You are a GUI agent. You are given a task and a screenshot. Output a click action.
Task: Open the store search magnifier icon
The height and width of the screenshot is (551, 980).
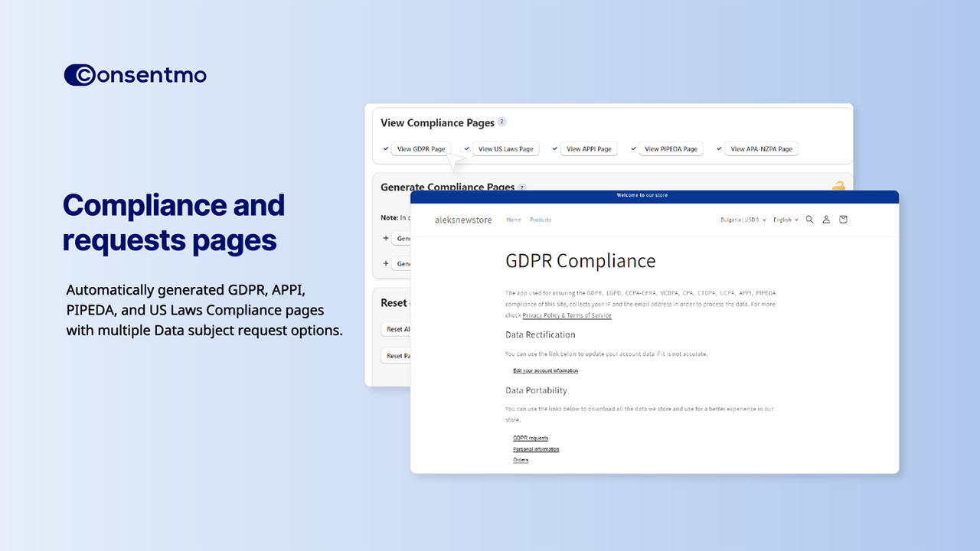[809, 220]
